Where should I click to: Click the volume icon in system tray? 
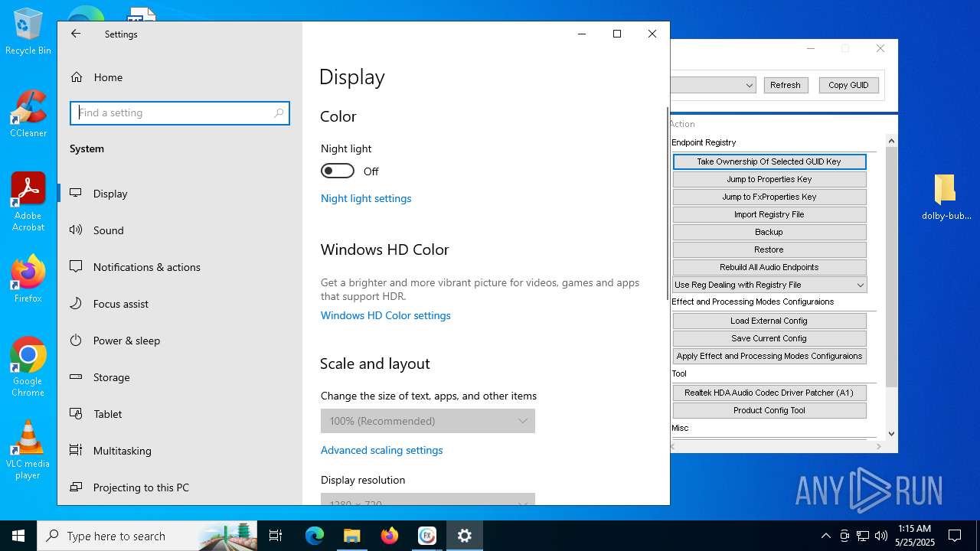pyautogui.click(x=881, y=536)
